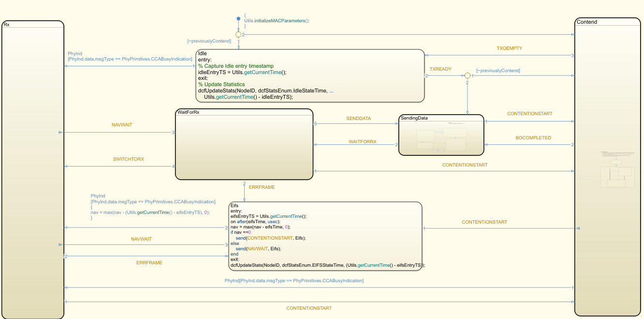
Task: Select the NAVWAIT label left of WaitForRx
Action: [x=122, y=125]
